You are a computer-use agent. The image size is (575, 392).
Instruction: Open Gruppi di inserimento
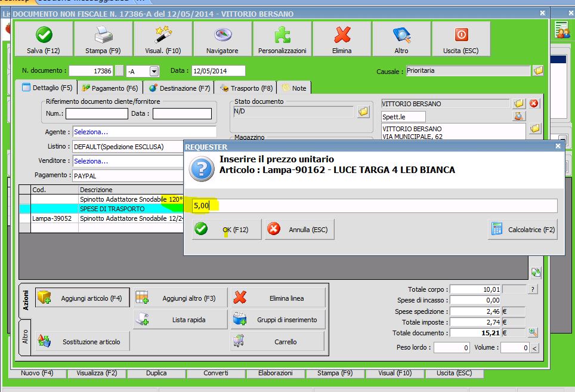coord(278,319)
